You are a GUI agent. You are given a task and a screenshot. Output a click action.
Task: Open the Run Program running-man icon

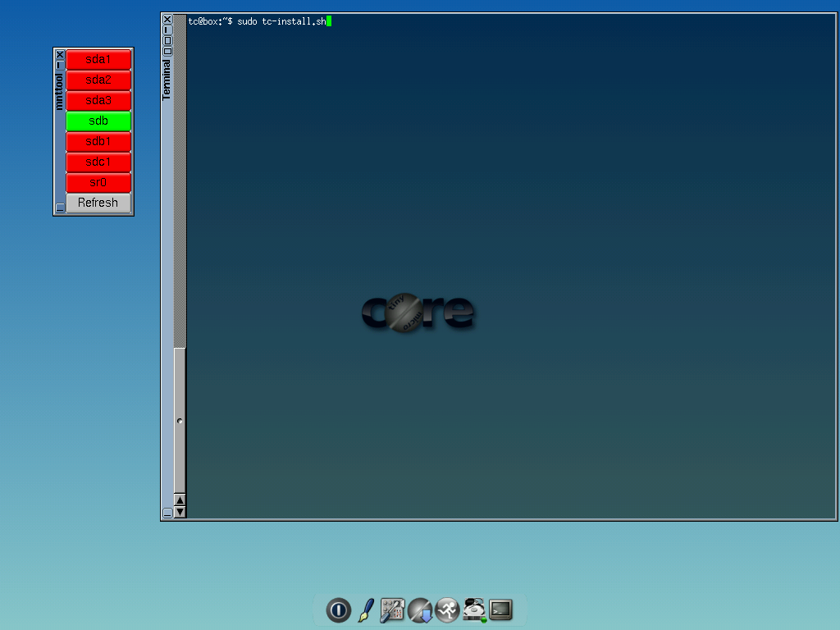point(447,610)
